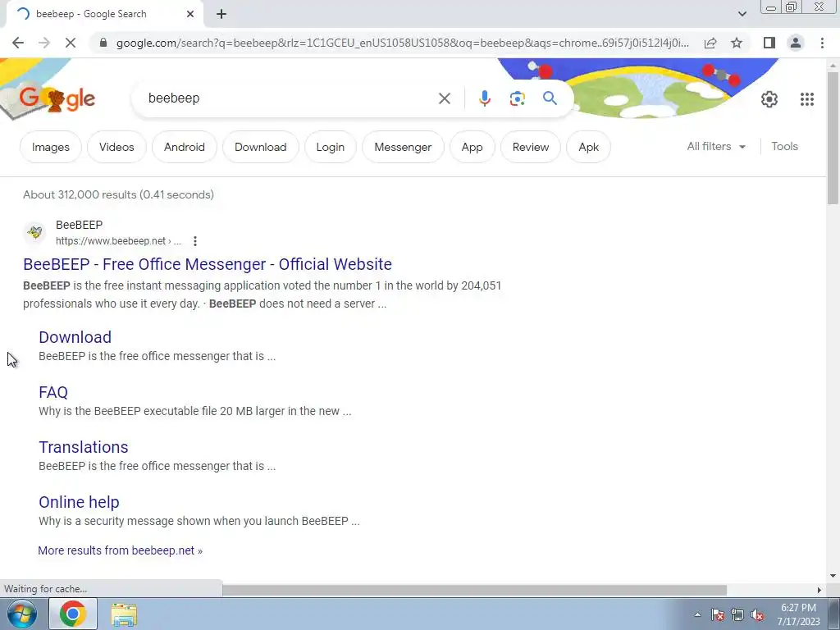The width and height of the screenshot is (840, 630).
Task: Open the FAQ sitelink
Action: tap(53, 392)
